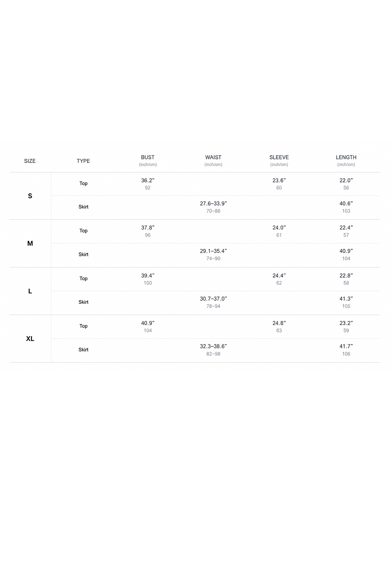
Task: Select the TYPE column header
Action: pyautogui.click(x=83, y=161)
